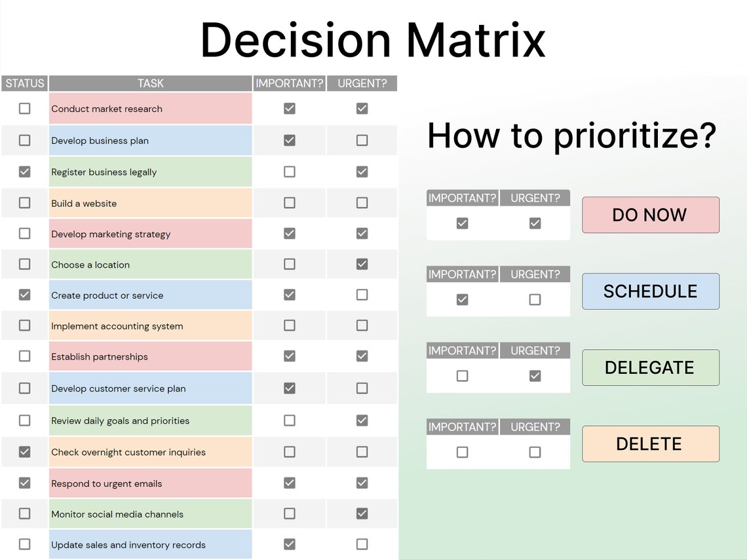Click the Check overnight customer inquiries cell
This screenshot has width=747, height=560.
[151, 452]
